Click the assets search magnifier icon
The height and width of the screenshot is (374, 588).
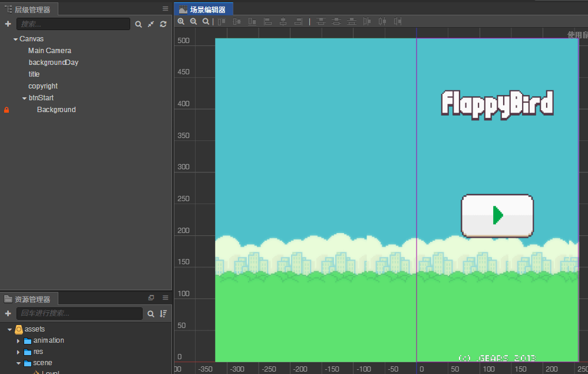(x=151, y=314)
